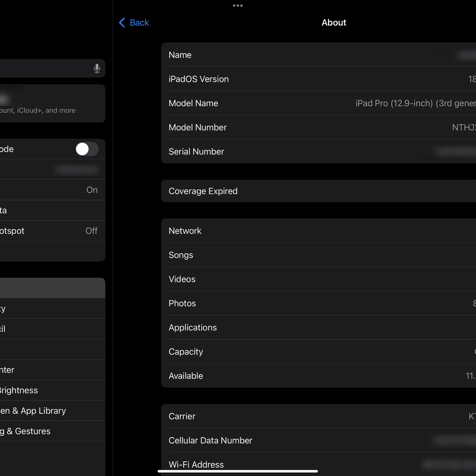476x476 pixels.
Task: Select the Videos row
Action: [319, 279]
